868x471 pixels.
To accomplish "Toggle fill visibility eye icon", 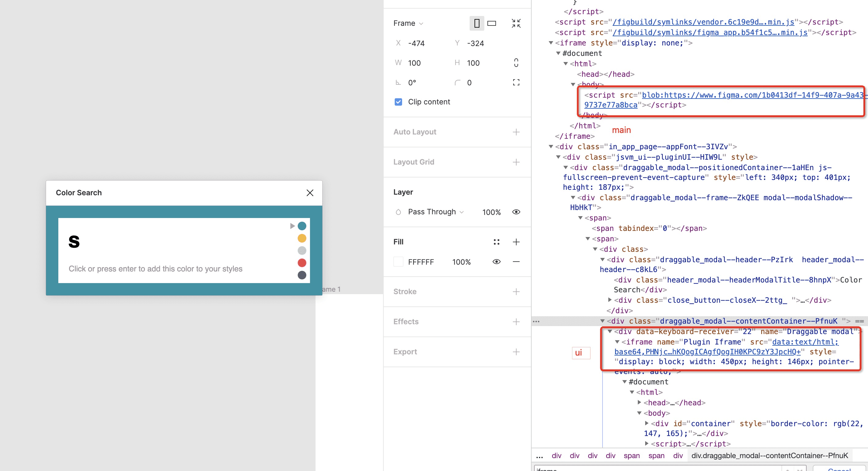I will (496, 262).
